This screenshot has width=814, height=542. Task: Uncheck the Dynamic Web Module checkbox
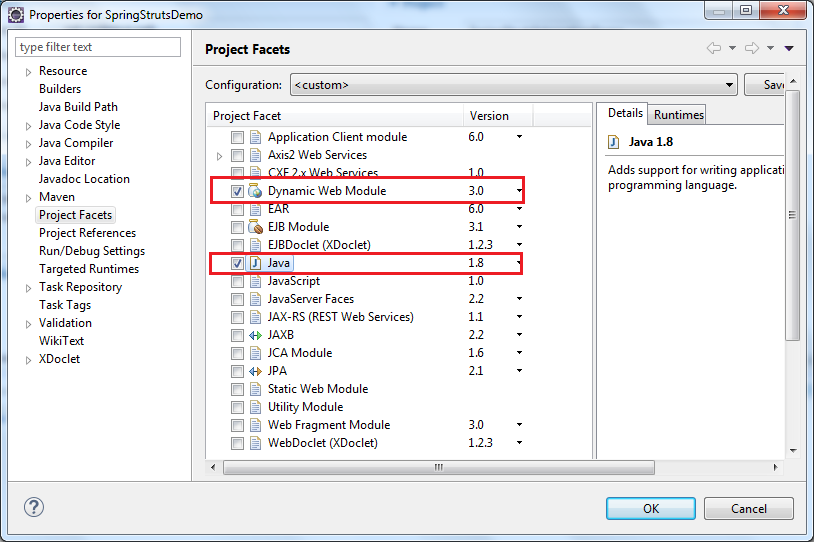coord(237,192)
